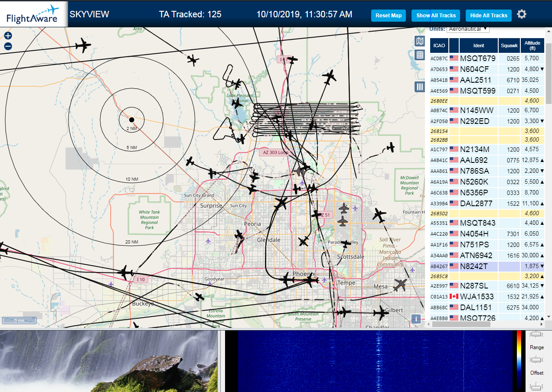Click the Hide All Tracks button
Image resolution: width=552 pixels, height=392 pixels.
(x=489, y=15)
